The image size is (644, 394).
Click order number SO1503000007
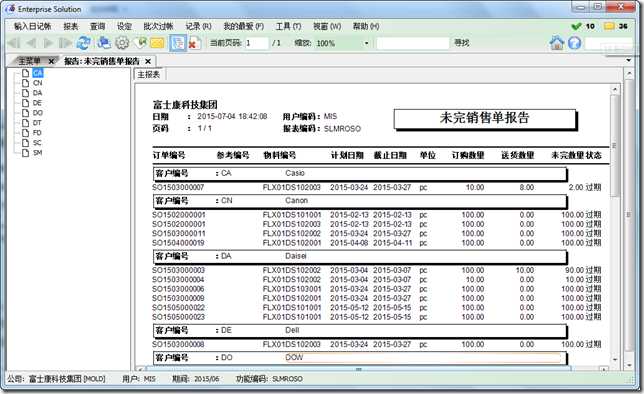(x=178, y=187)
